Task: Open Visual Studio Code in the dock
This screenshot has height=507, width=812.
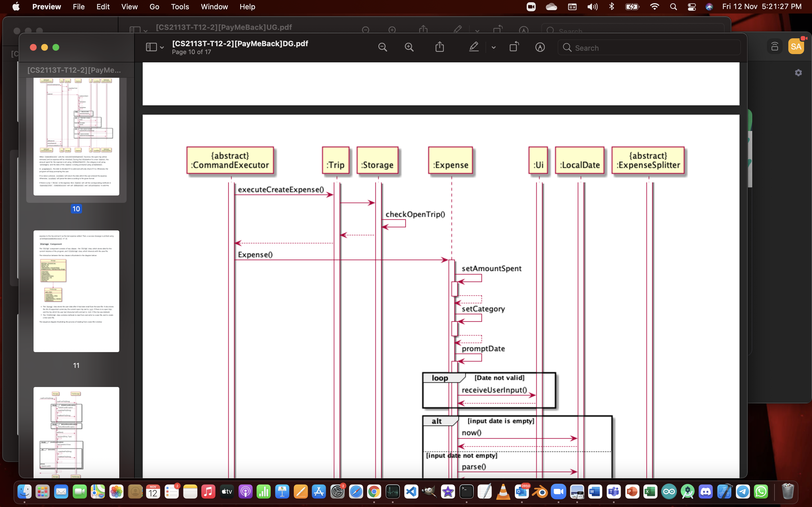Action: pos(411,492)
